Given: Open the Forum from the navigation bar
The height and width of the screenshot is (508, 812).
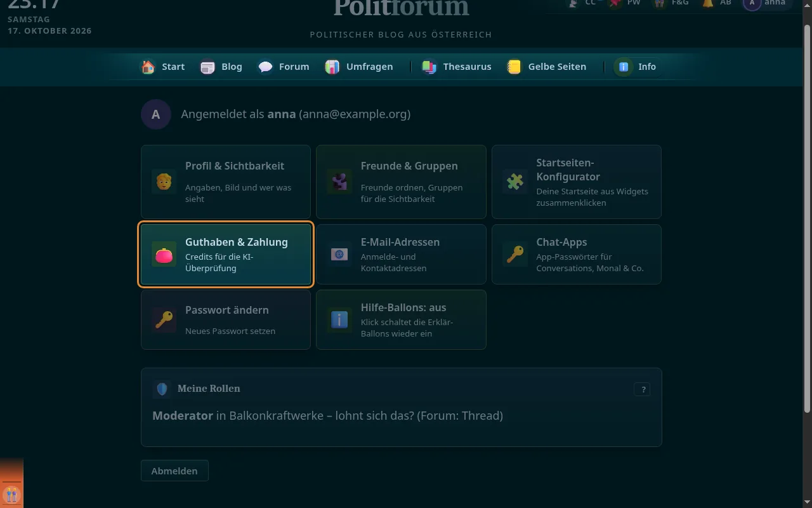Looking at the screenshot, I should point(284,67).
